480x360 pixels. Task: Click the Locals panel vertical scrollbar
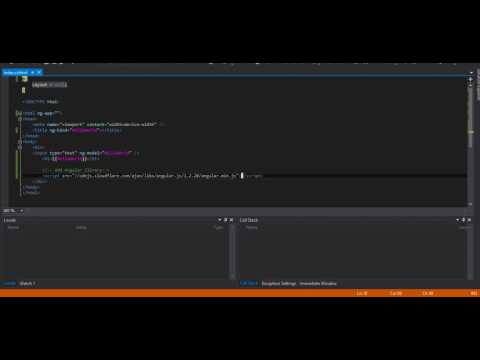click(233, 252)
